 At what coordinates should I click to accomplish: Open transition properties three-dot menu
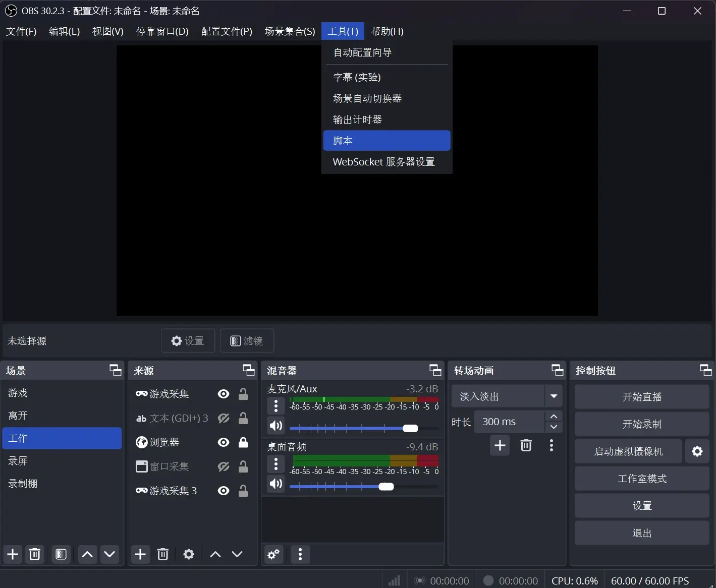pos(552,445)
